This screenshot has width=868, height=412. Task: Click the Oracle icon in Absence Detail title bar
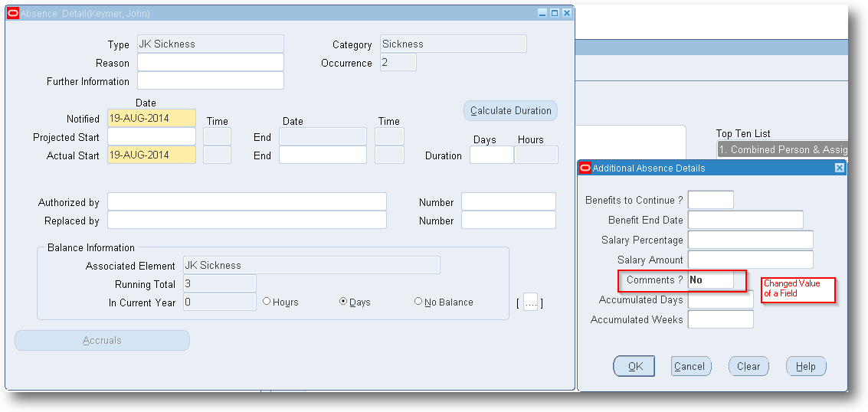(x=13, y=13)
